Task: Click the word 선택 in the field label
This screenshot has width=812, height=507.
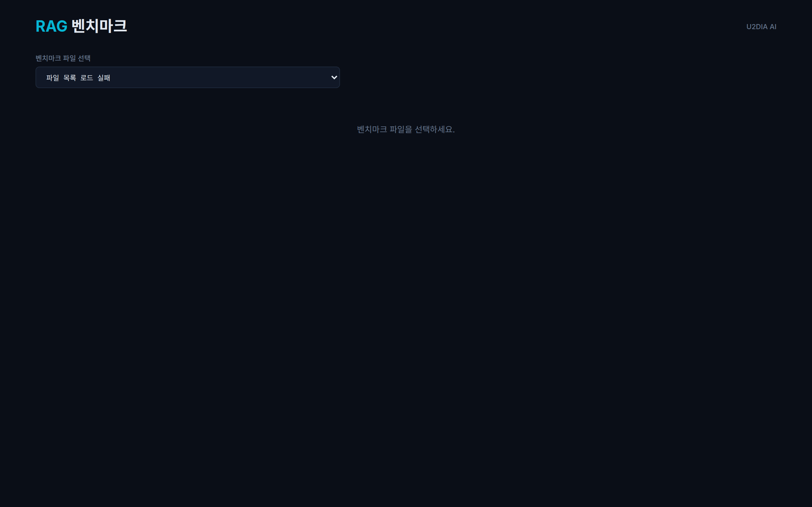Action: [x=84, y=58]
